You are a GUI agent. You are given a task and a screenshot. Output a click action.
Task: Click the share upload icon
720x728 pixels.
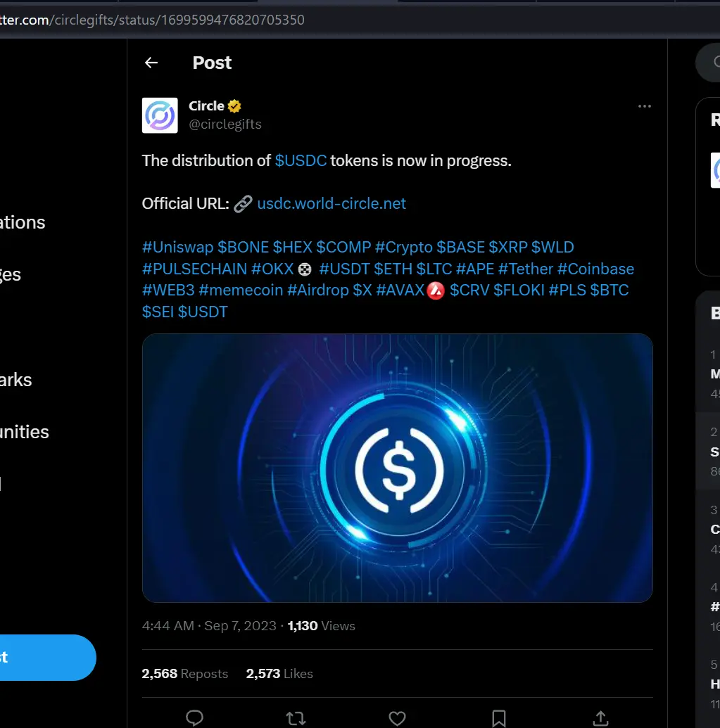tap(600, 718)
